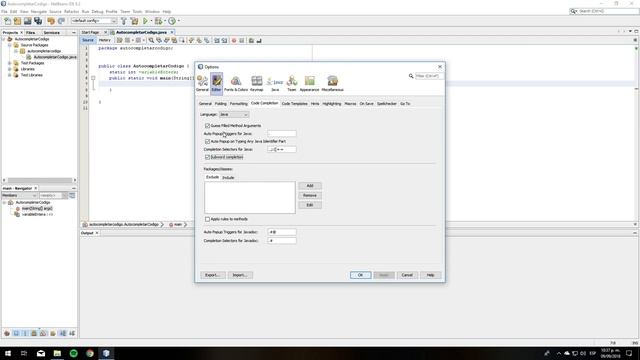Enable Apply rules to methods checkbox
The image size is (640, 360).
(207, 219)
